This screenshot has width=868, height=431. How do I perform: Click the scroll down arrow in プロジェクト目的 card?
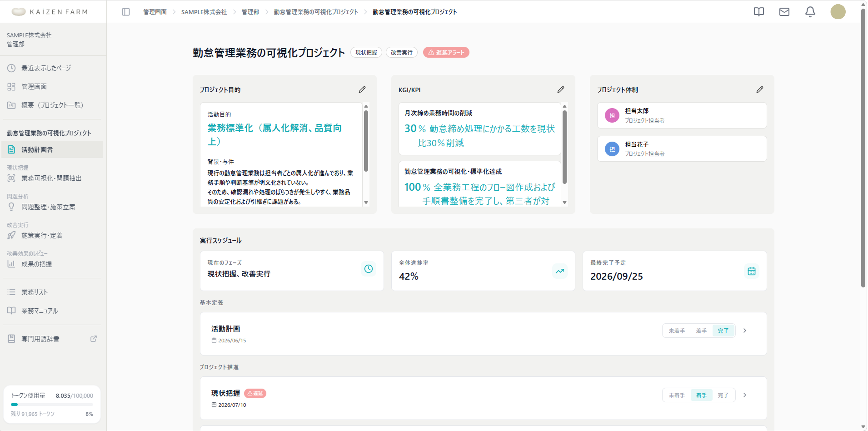(x=366, y=202)
